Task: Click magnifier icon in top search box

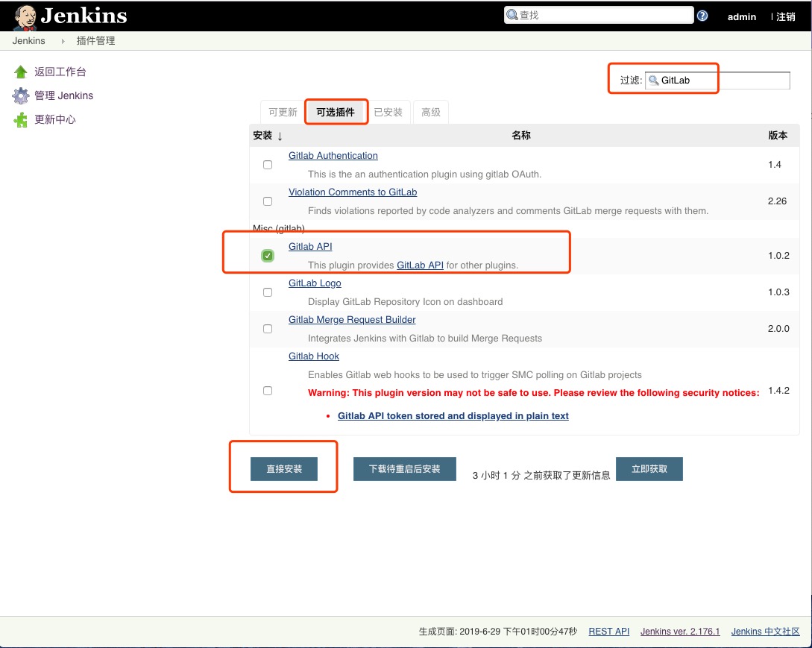Action: pyautogui.click(x=512, y=15)
